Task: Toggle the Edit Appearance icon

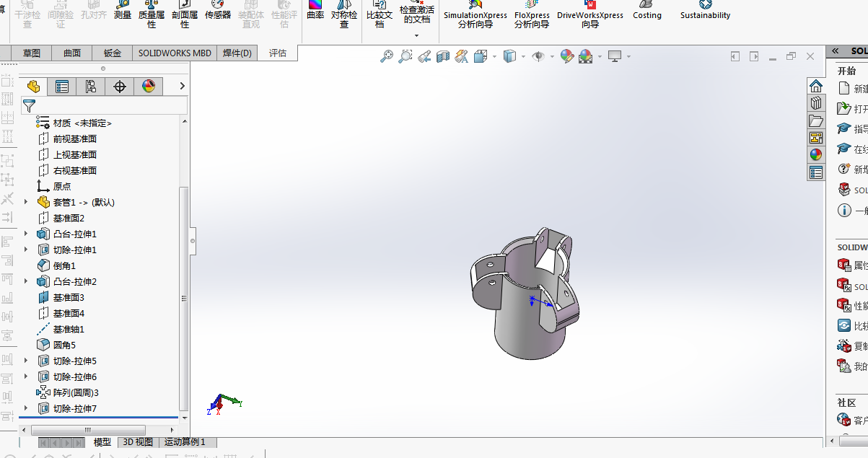Action: pyautogui.click(x=566, y=56)
